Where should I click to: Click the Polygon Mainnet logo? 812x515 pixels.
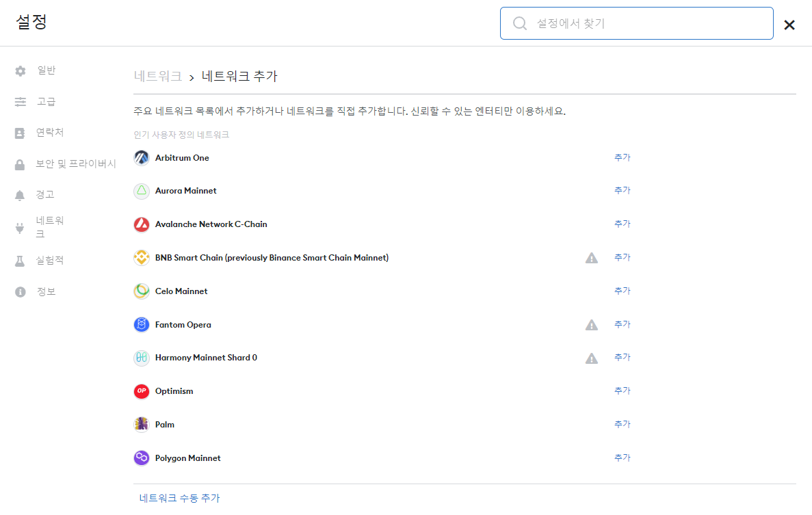click(142, 458)
